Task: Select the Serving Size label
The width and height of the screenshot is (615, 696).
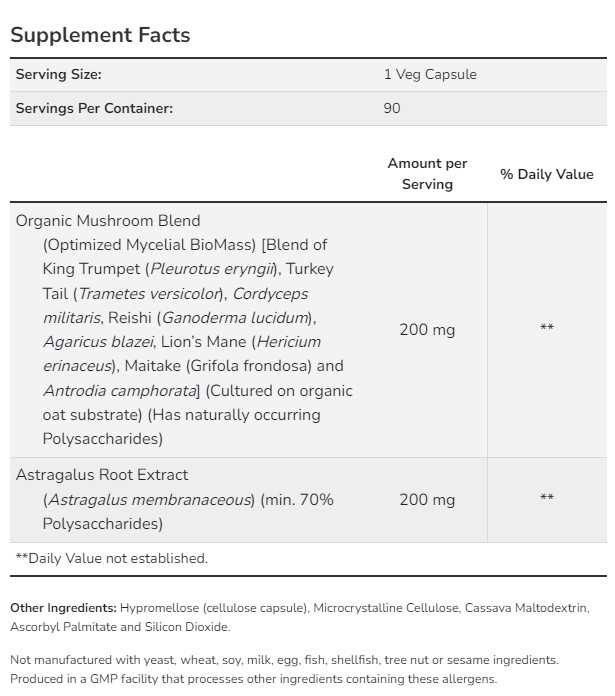Action: click(x=59, y=74)
